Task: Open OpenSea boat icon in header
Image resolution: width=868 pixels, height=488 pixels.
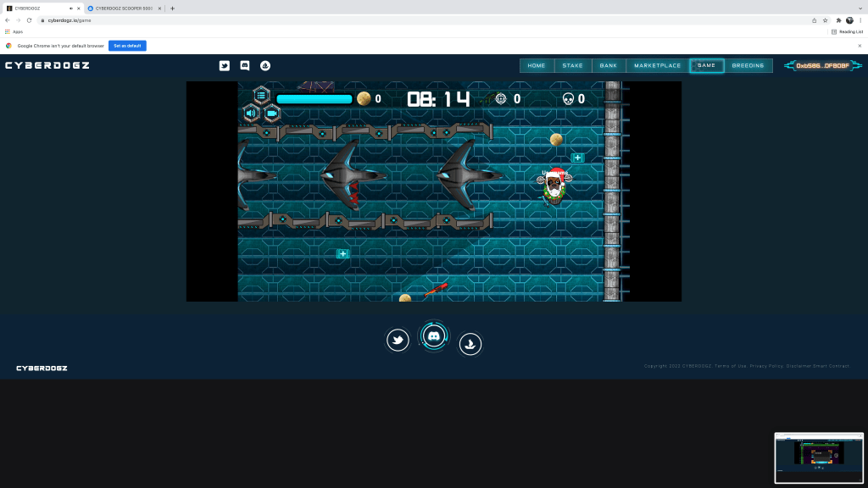Action: coord(264,65)
